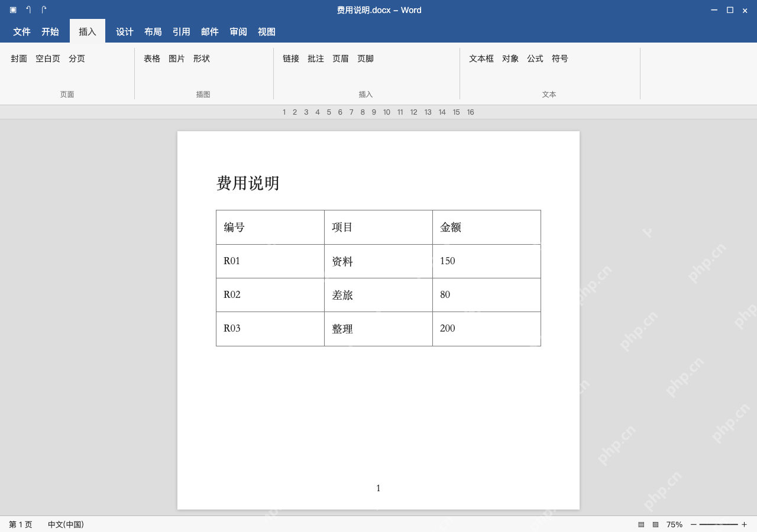Switch to the 审阅 tab
This screenshot has height=532, width=757.
pos(238,32)
